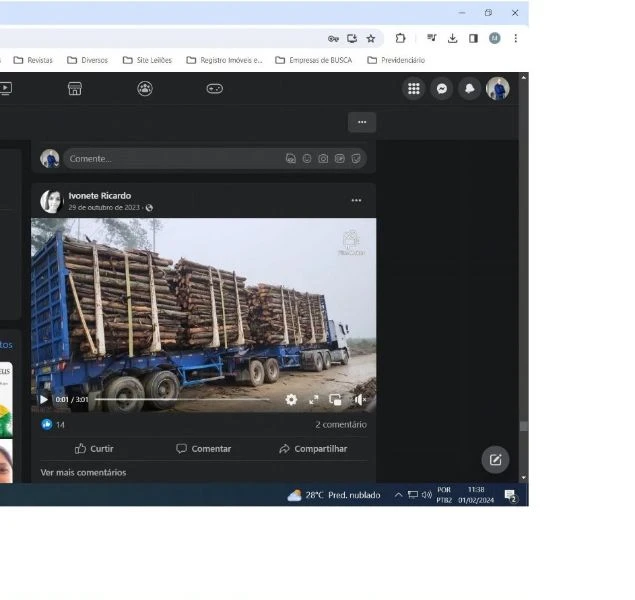Open the 2 comentários link
635x600 pixels.
[341, 425]
